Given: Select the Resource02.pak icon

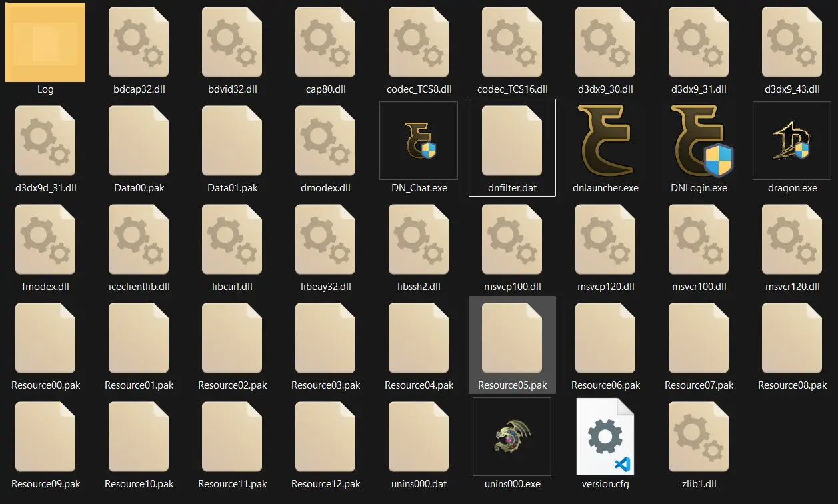Looking at the screenshot, I should click(232, 339).
